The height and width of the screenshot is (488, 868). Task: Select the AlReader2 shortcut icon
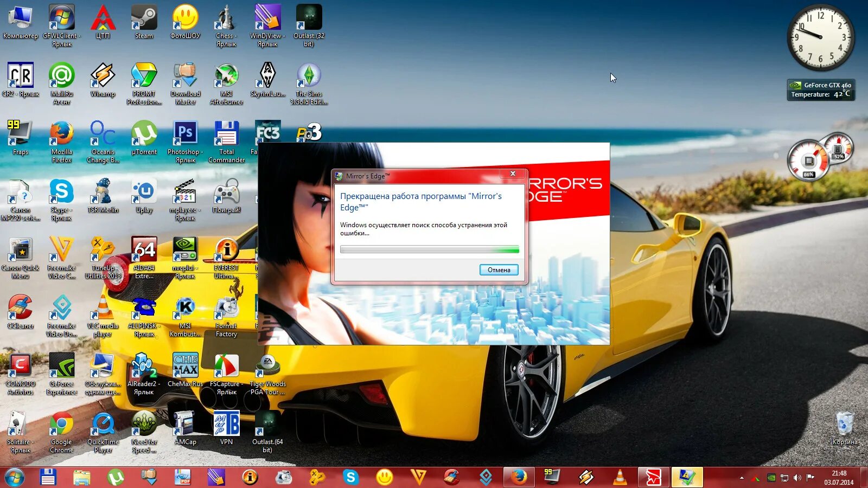[x=144, y=373]
